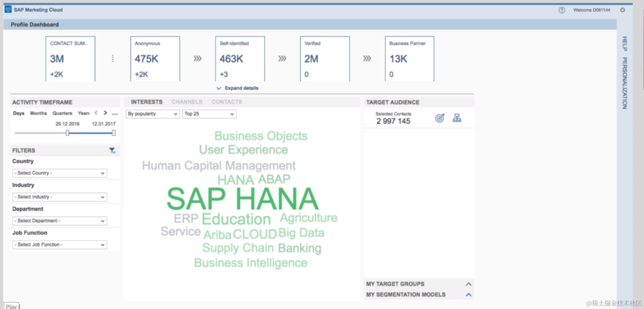This screenshot has width=644, height=309.
Task: Click the end date 12.01.2017
Action: pos(104,124)
